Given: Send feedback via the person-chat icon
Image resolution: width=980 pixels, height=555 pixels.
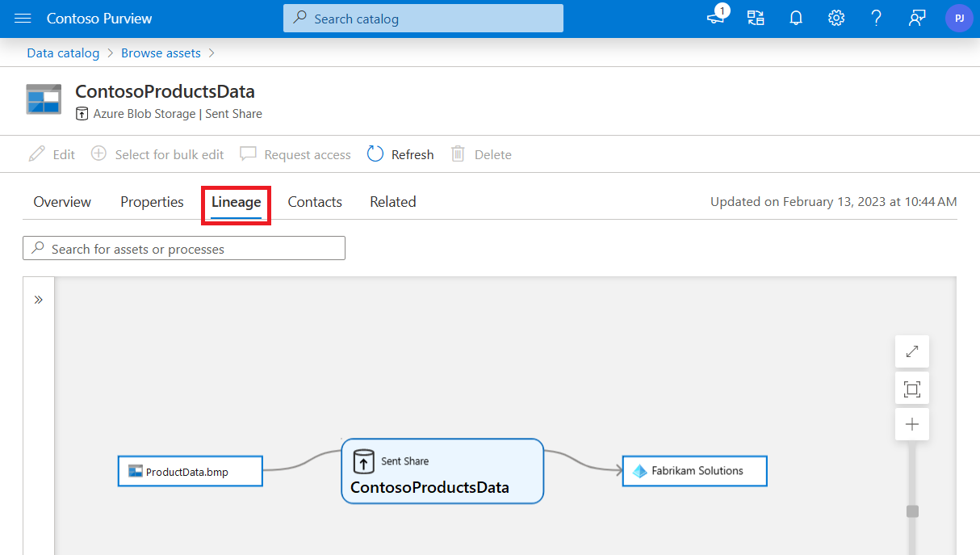Looking at the screenshot, I should [916, 18].
